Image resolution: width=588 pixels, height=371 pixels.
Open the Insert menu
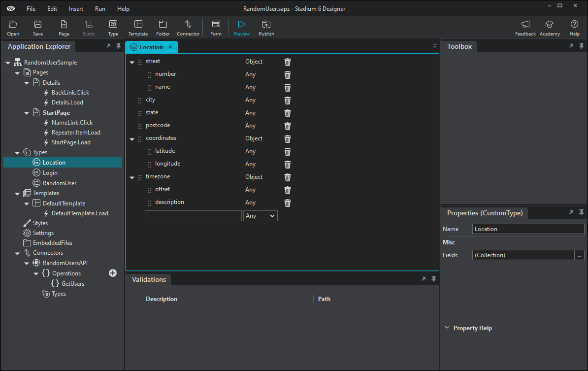click(x=76, y=9)
